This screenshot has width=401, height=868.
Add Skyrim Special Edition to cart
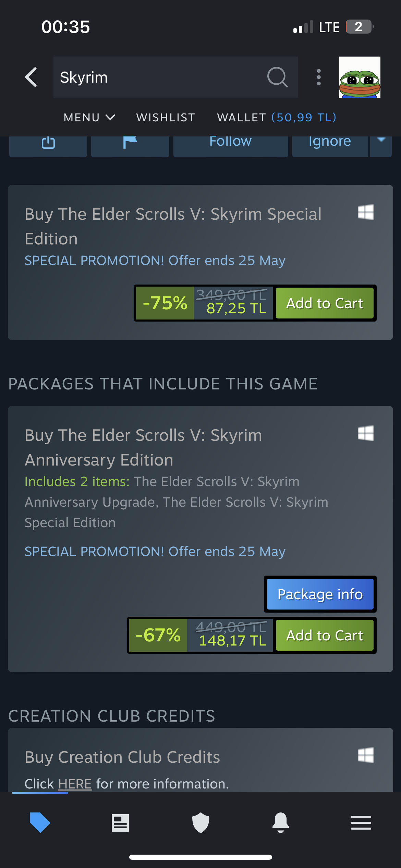pos(324,303)
